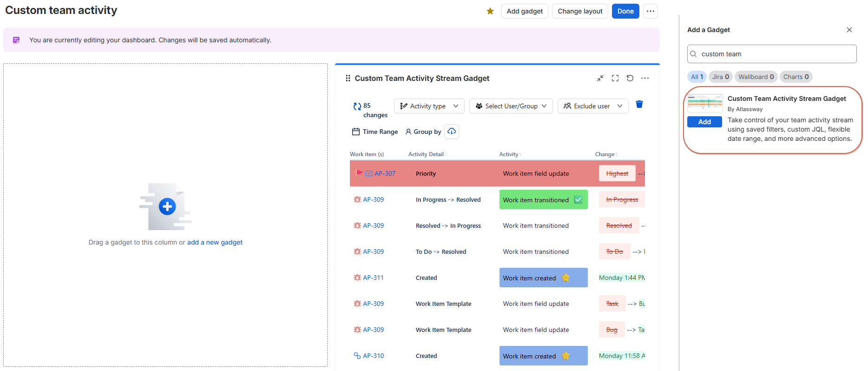Open the Select User/Group dropdown

pyautogui.click(x=511, y=106)
